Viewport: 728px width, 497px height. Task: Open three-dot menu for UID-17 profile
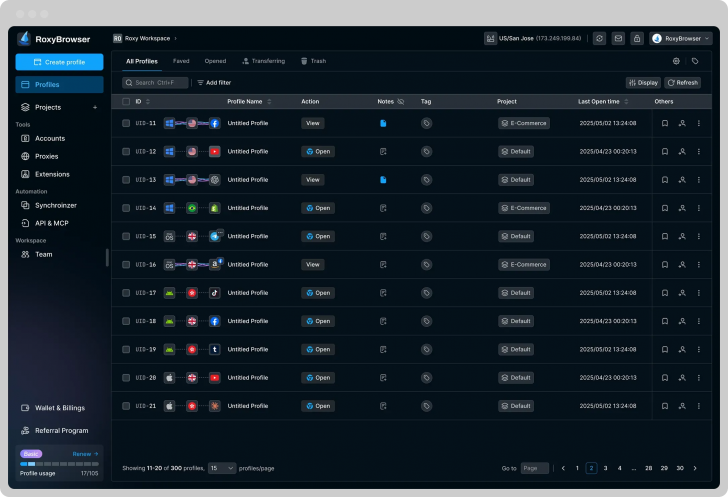click(698, 293)
